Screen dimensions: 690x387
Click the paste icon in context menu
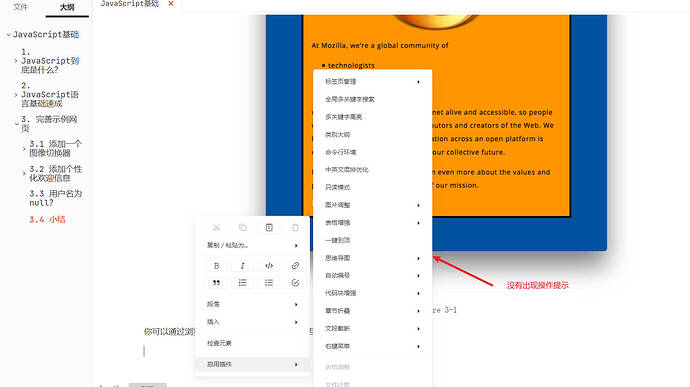click(x=269, y=228)
